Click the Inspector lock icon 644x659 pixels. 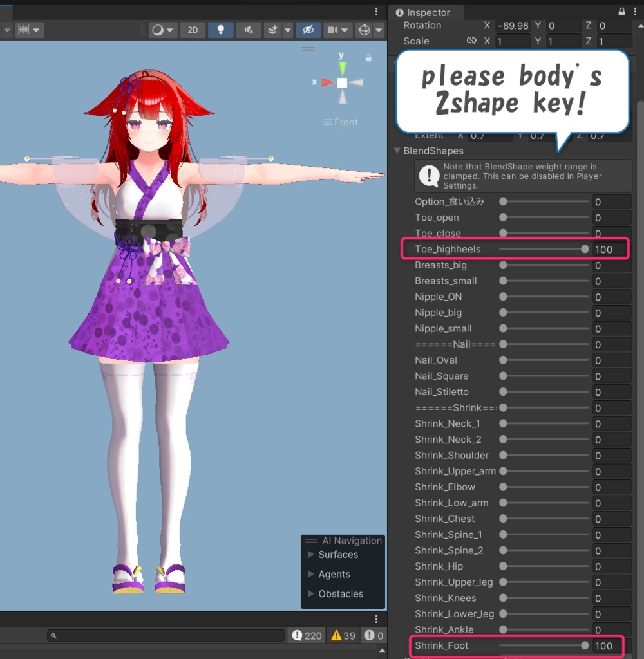(x=621, y=12)
